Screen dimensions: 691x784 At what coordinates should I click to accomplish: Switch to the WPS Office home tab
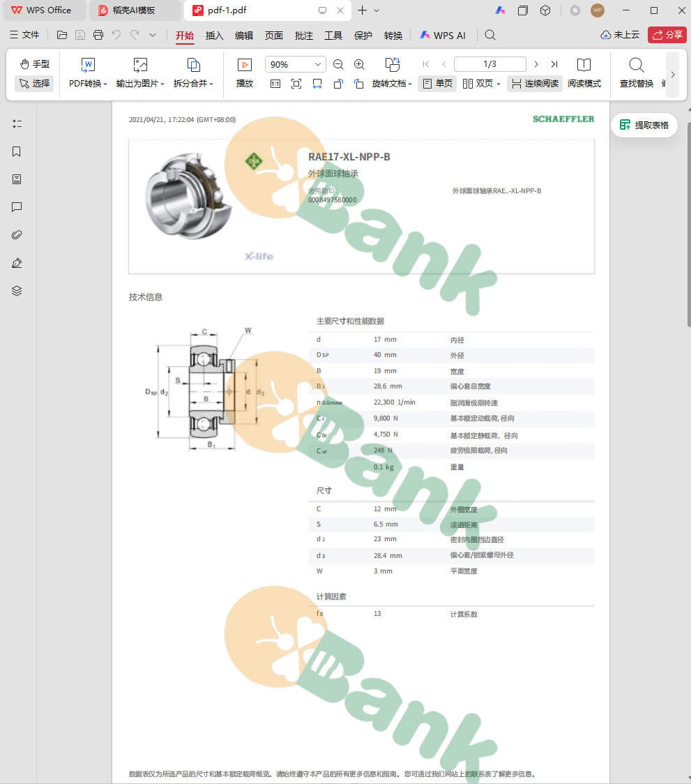point(44,10)
